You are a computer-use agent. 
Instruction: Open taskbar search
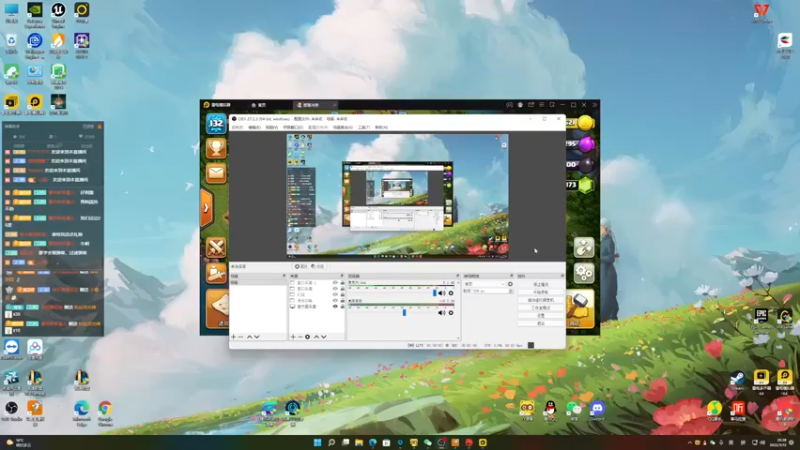point(331,442)
